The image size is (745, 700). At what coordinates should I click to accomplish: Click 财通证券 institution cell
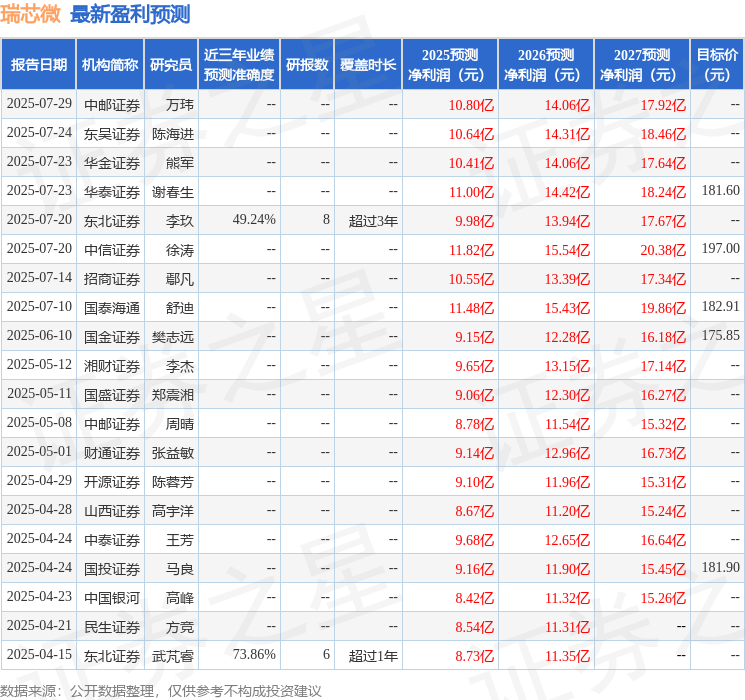pos(112,453)
